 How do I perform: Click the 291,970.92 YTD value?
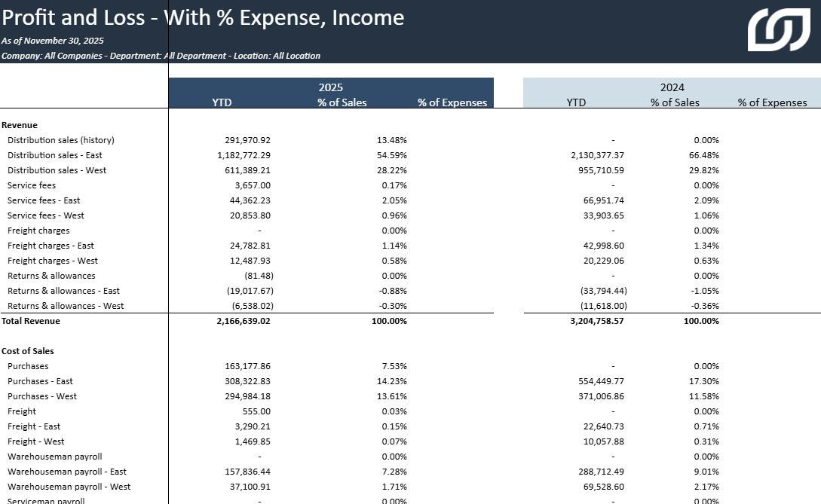click(248, 140)
